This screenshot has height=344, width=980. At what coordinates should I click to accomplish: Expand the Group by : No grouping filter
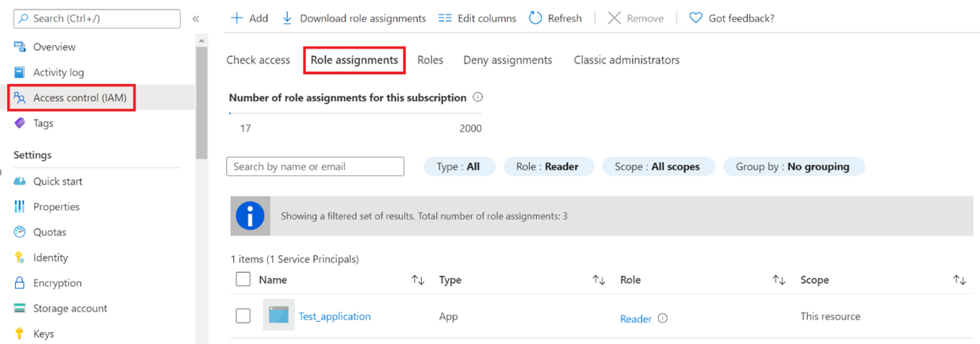[x=793, y=166]
